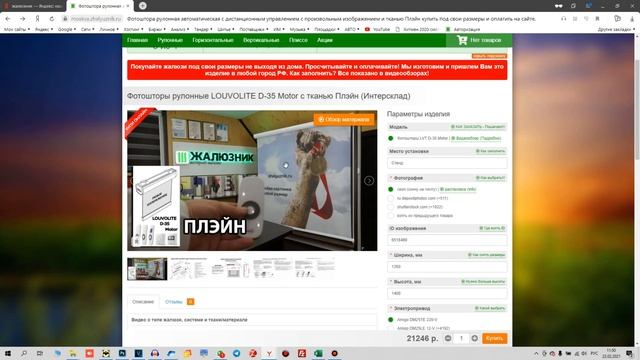Expand 'Google' bookmarks folder
The width and height of the screenshot is (640, 360).
click(67, 29)
